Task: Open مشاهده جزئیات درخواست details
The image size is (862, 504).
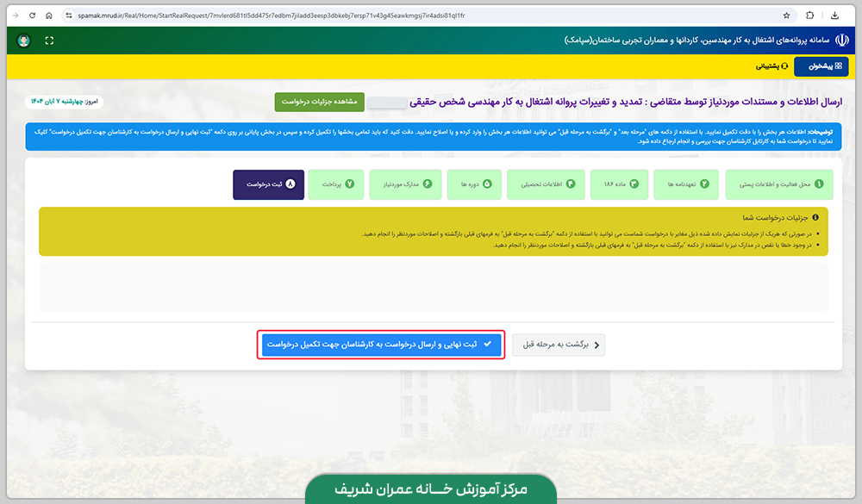Action: point(321,102)
